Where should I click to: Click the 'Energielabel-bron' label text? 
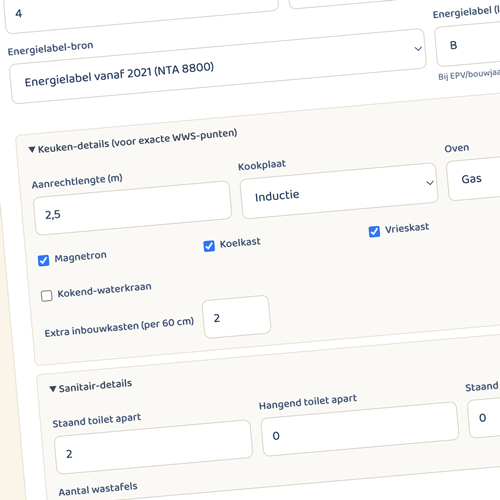click(50, 48)
